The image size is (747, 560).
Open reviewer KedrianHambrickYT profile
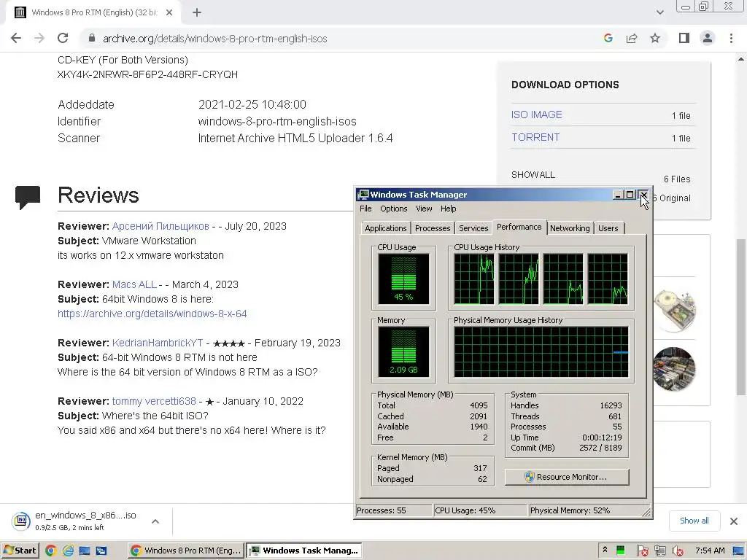158,343
